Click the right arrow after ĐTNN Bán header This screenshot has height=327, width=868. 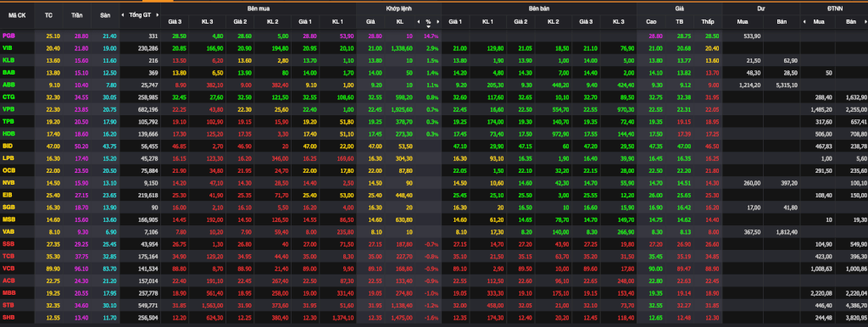pos(865,21)
